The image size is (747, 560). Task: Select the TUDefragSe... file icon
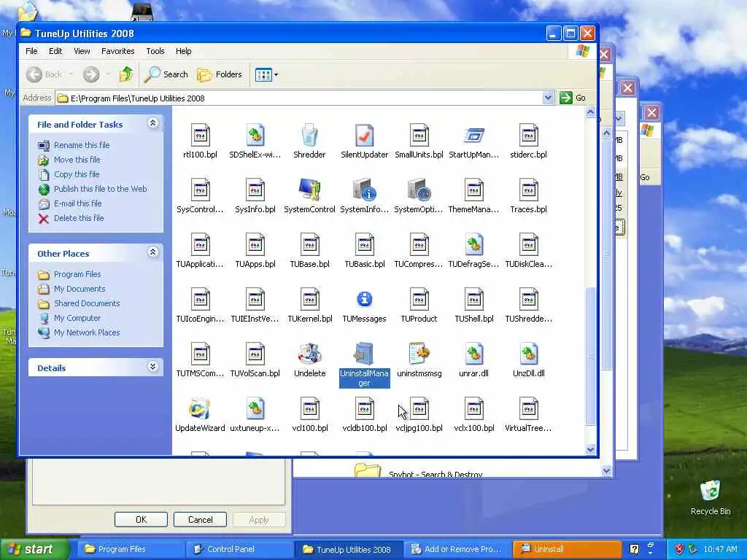pyautogui.click(x=474, y=245)
